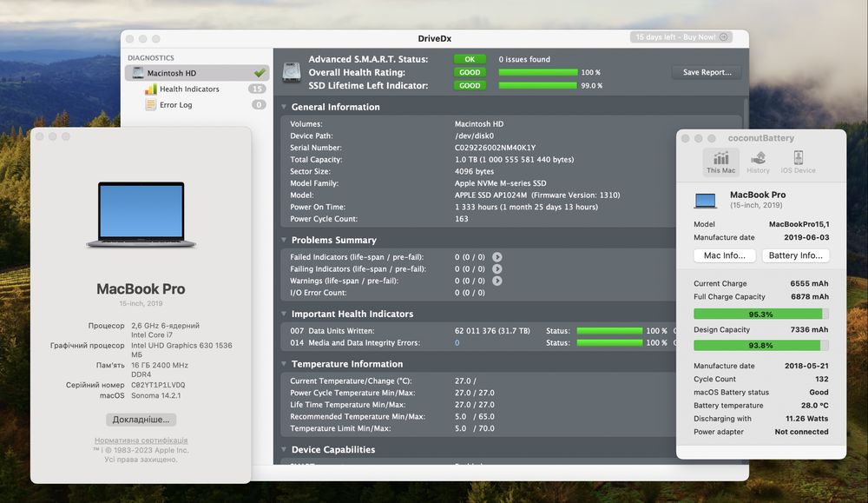Click arrow icon next to Failed Indicators
The height and width of the screenshot is (503, 868).
(497, 257)
